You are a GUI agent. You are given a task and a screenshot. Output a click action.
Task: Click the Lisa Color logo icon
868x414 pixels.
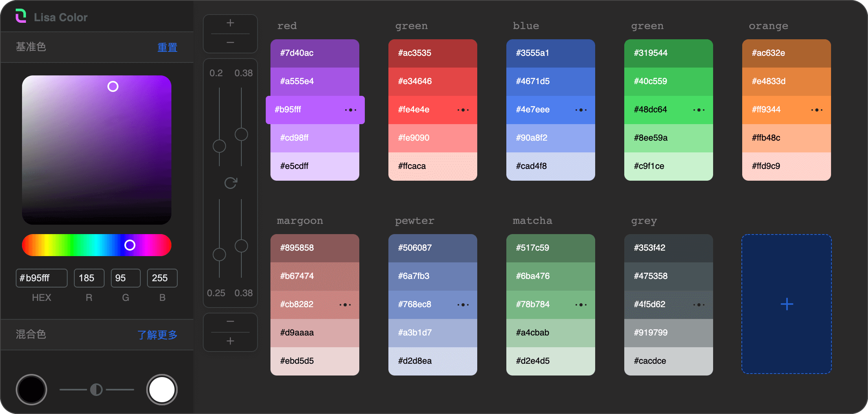pos(20,16)
